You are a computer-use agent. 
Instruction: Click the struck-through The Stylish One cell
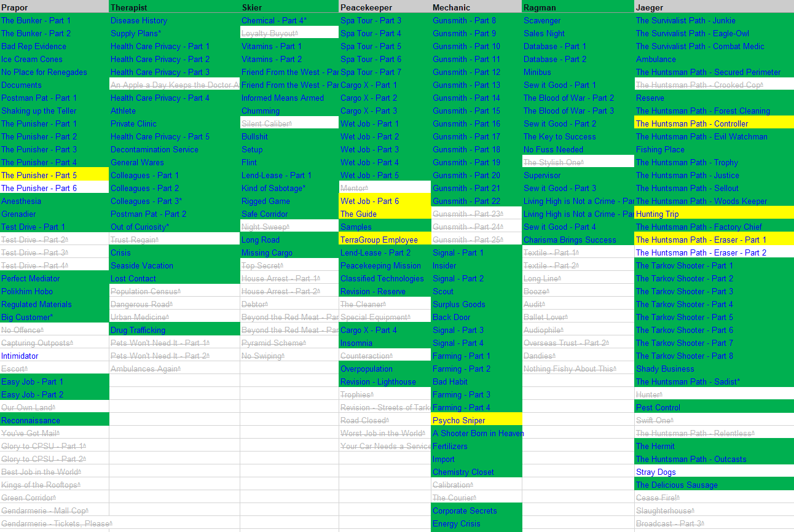point(578,162)
